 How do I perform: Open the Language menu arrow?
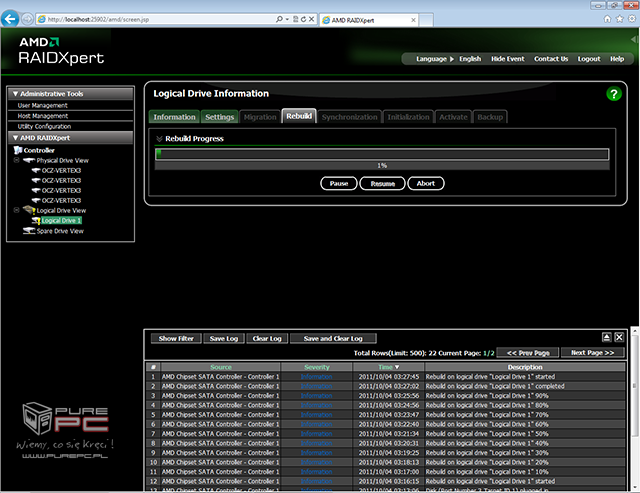(x=452, y=59)
